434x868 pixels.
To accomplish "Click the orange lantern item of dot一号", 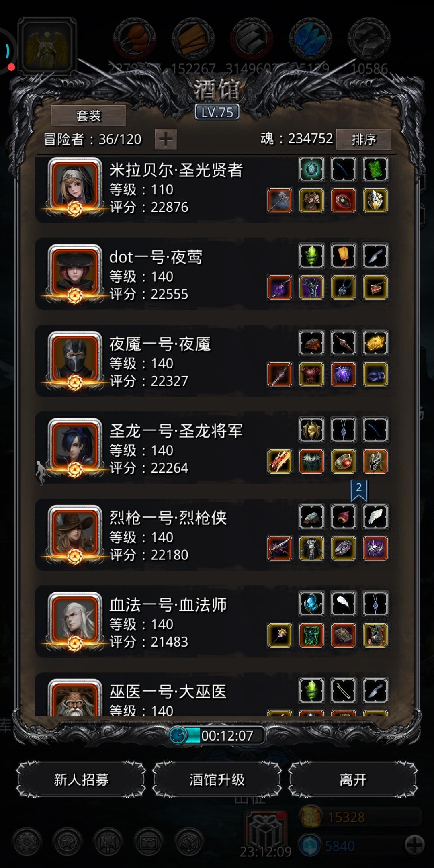I will point(344,256).
